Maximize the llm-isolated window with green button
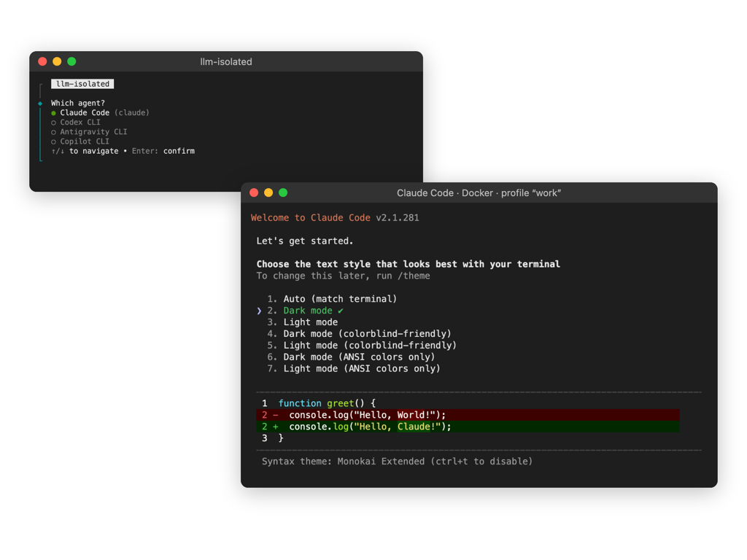 tap(71, 61)
